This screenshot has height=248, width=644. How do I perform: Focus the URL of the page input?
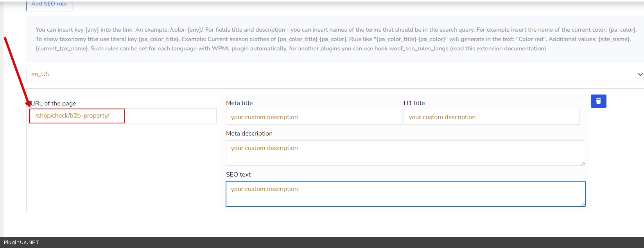[122, 116]
